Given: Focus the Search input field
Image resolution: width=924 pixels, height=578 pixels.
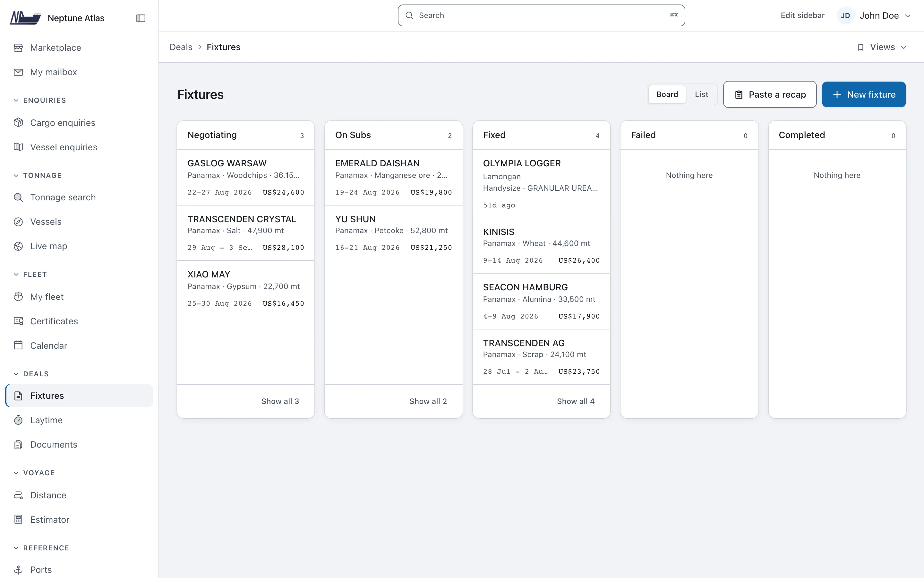Looking at the screenshot, I should pos(541,16).
